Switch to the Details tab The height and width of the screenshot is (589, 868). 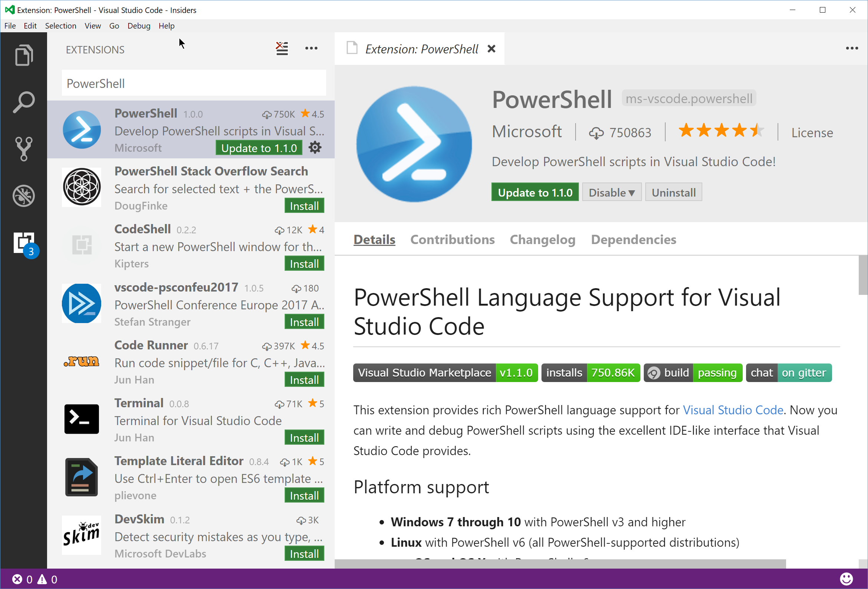(374, 240)
